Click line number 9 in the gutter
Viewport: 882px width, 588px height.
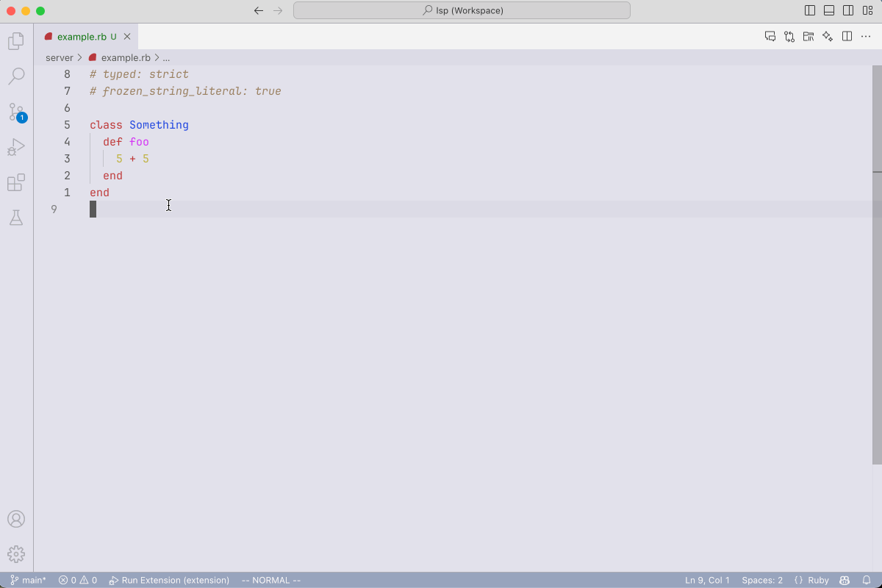click(54, 209)
